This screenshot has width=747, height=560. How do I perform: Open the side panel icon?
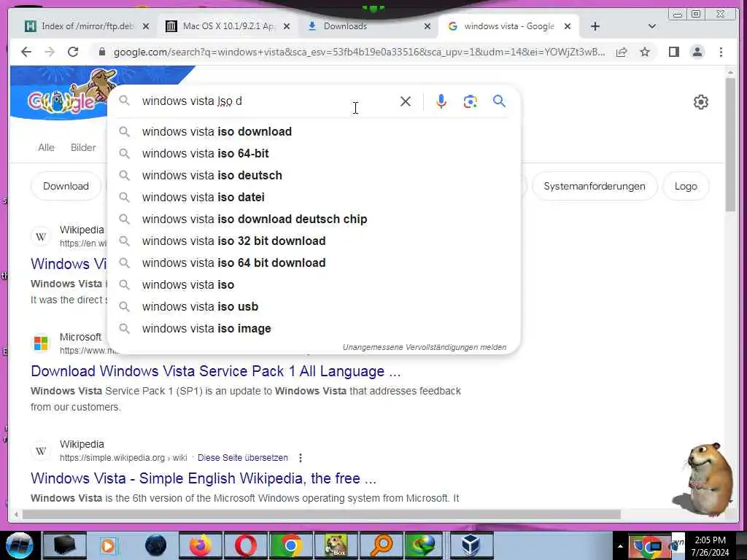673,52
